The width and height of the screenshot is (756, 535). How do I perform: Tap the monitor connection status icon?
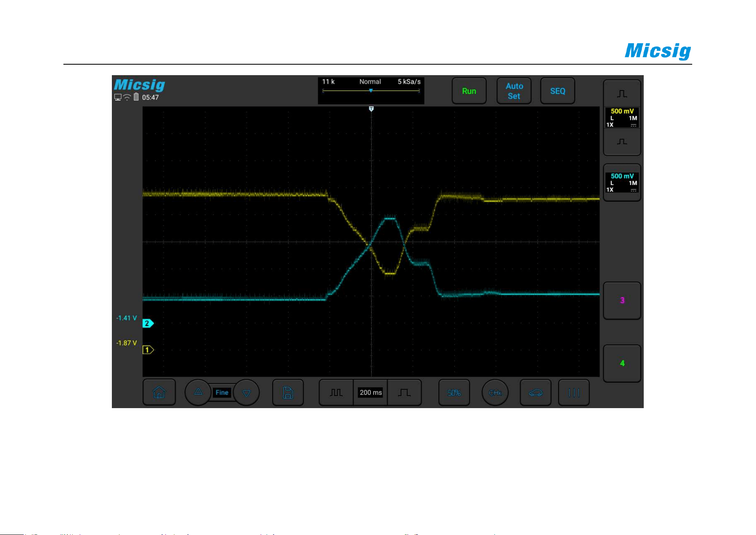coord(118,97)
